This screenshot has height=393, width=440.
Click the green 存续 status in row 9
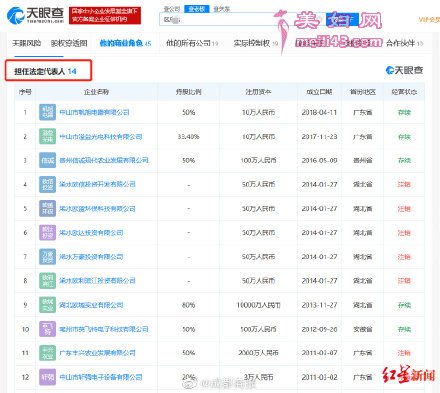coord(404,305)
